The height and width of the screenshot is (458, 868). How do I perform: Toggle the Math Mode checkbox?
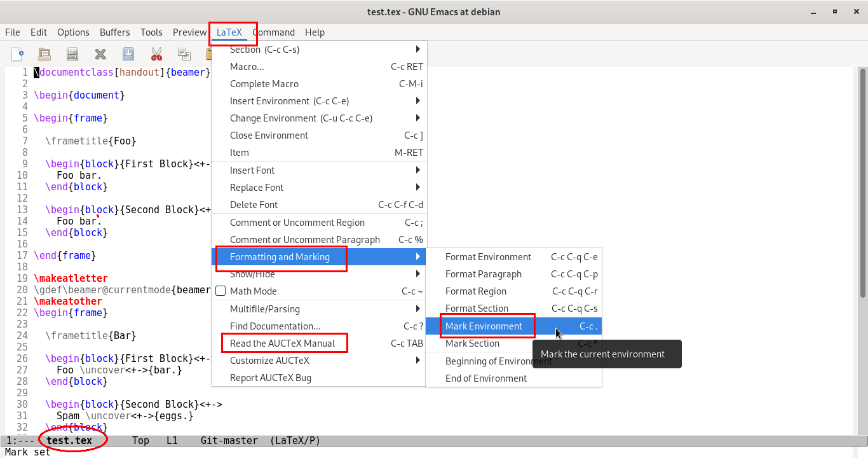pos(220,291)
